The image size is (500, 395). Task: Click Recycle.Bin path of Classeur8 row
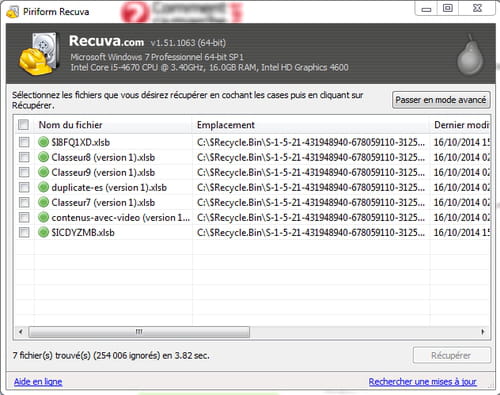tap(311, 157)
